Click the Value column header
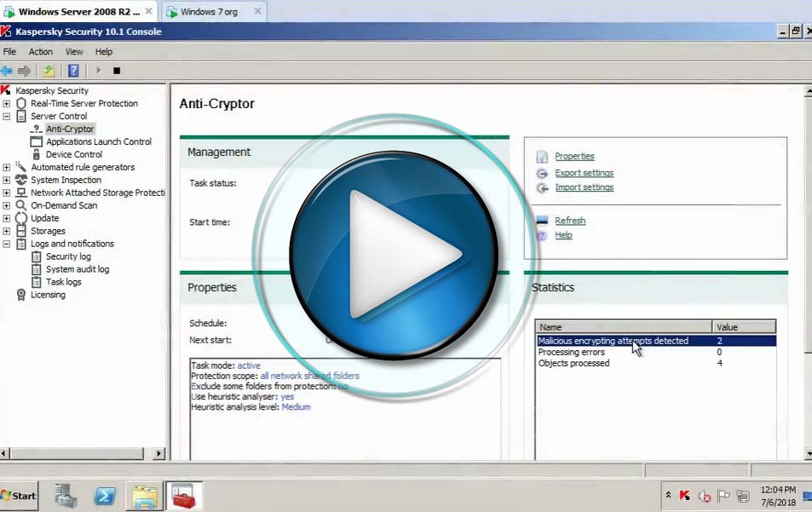Viewport: 812px width, 512px height. point(744,327)
